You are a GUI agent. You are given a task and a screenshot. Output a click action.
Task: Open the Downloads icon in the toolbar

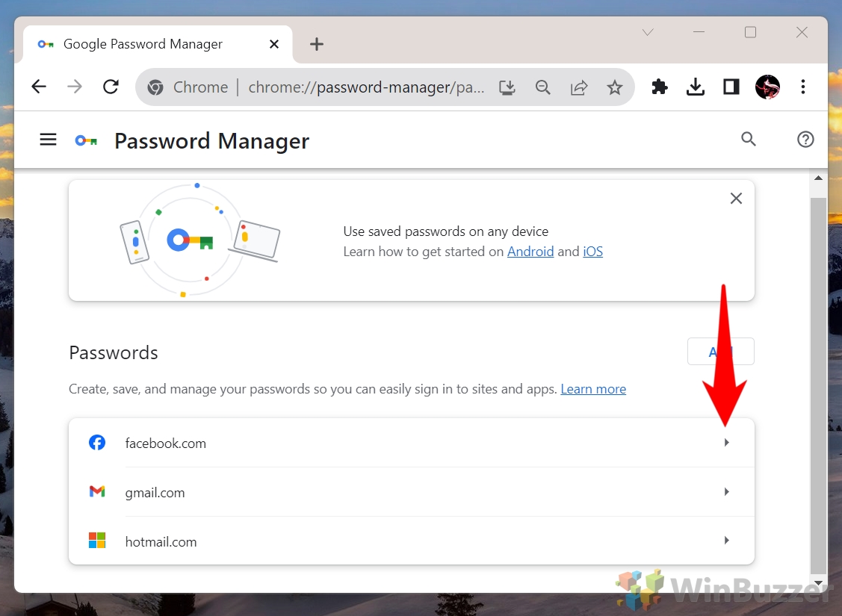click(696, 87)
